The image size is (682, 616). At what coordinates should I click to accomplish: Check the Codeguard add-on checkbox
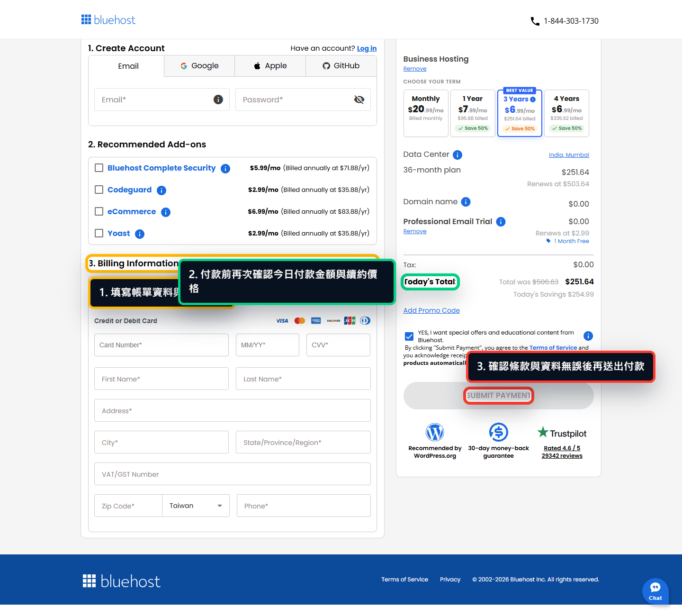pyautogui.click(x=99, y=190)
